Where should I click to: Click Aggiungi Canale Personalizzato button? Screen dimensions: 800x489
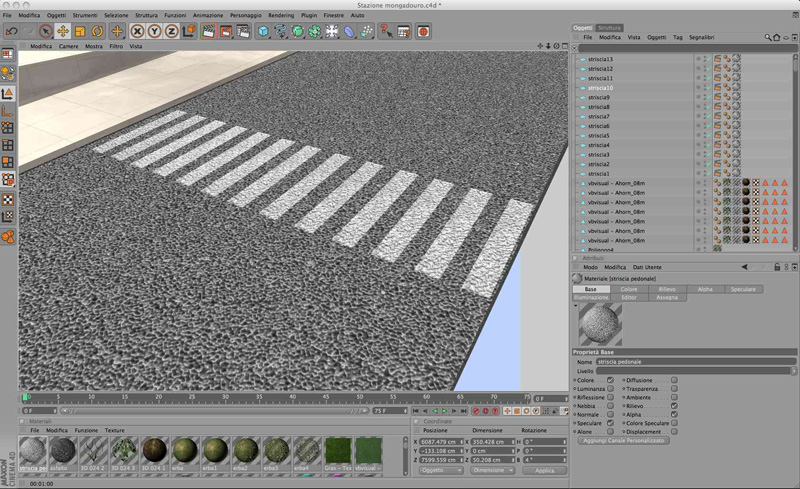(x=623, y=440)
